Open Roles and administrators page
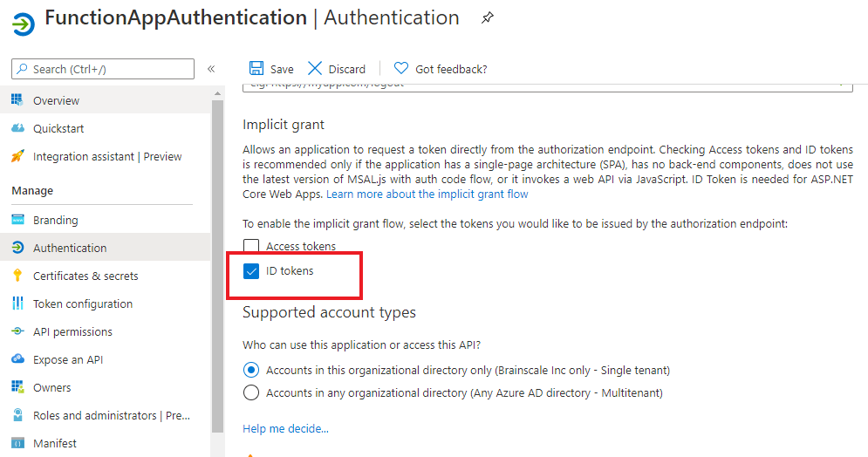 106,415
